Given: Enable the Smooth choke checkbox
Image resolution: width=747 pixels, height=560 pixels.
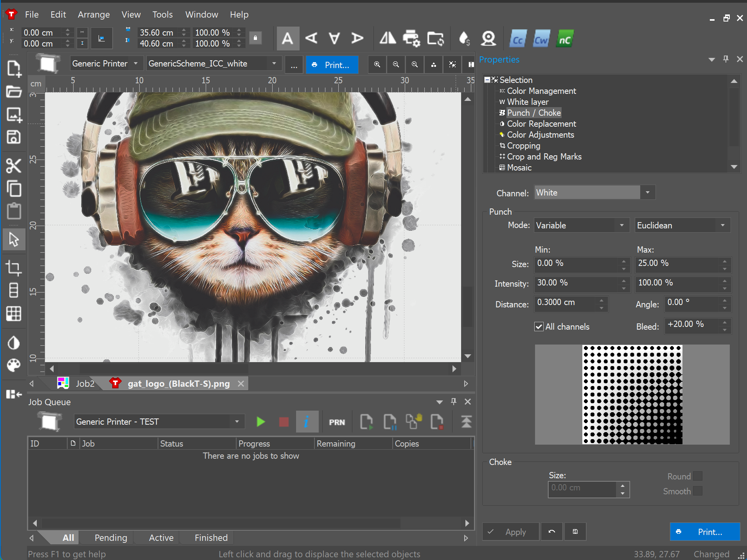Looking at the screenshot, I should (698, 491).
